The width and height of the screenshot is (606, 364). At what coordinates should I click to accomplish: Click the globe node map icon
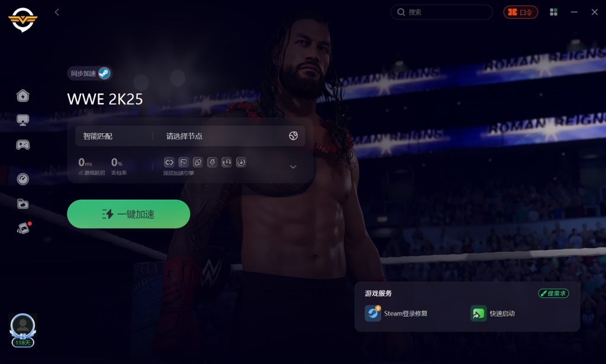point(294,136)
